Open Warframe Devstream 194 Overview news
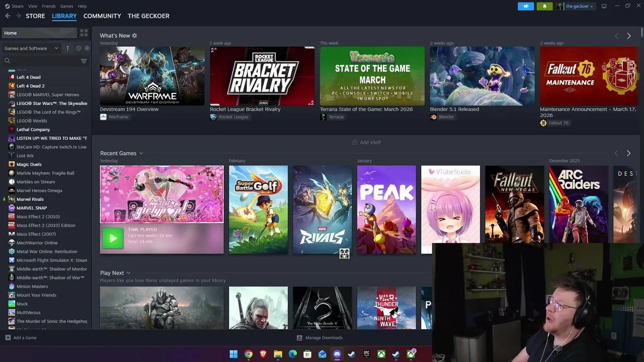The height and width of the screenshot is (362, 644). tap(152, 76)
